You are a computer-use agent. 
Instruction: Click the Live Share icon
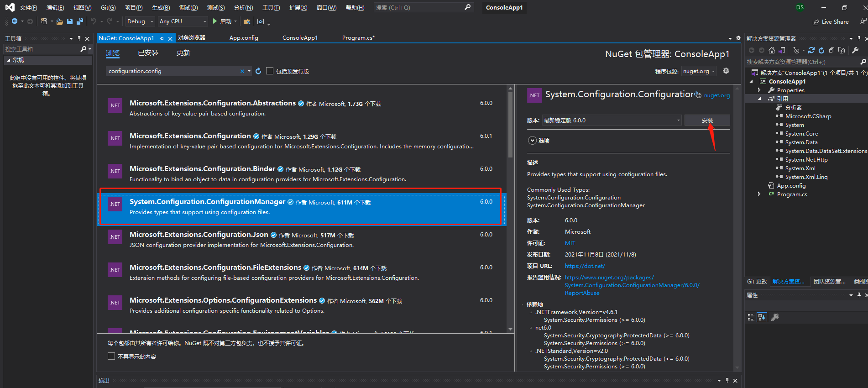click(816, 22)
